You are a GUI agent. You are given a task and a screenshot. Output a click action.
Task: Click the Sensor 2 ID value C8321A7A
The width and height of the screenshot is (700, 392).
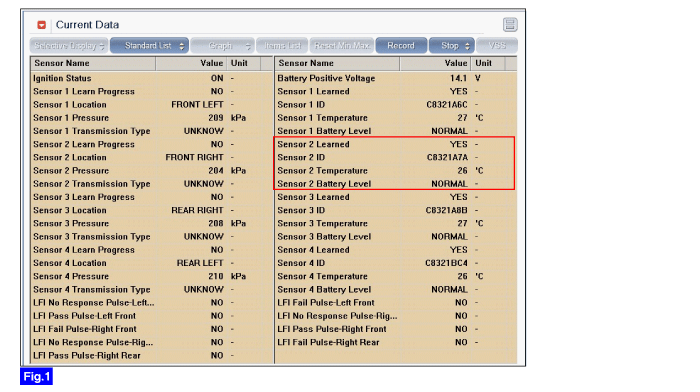point(447,158)
